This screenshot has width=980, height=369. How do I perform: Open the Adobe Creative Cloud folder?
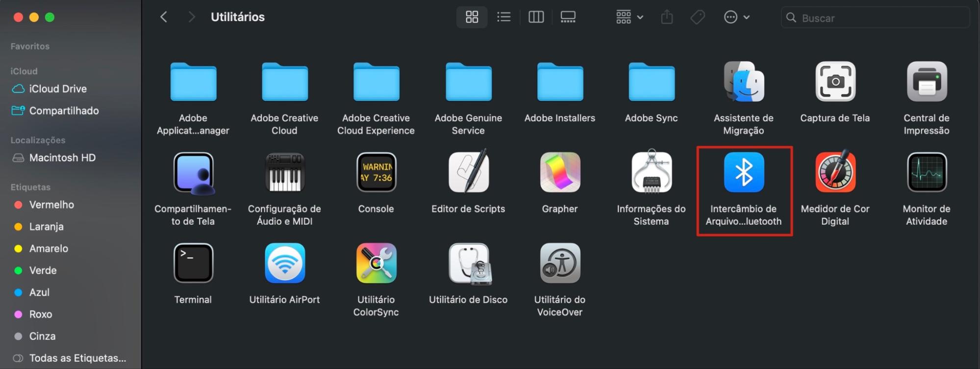(285, 81)
